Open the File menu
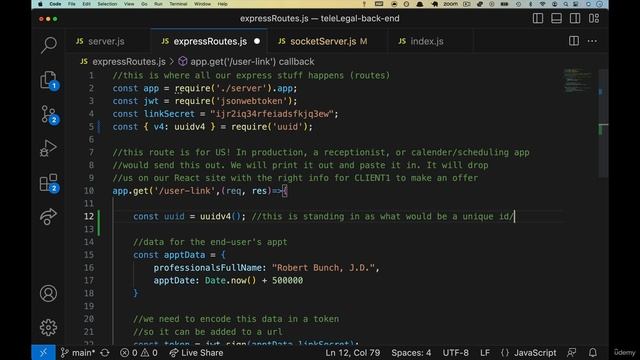 point(72,4)
